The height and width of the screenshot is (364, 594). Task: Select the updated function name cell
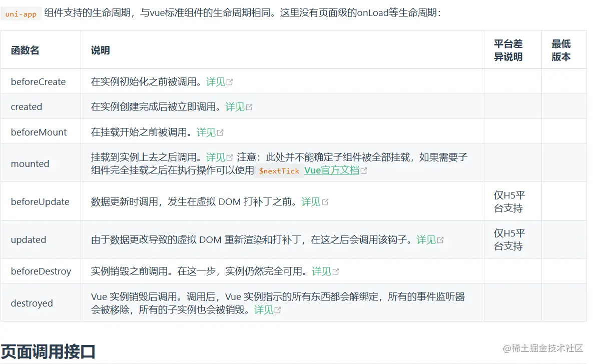coord(41,240)
